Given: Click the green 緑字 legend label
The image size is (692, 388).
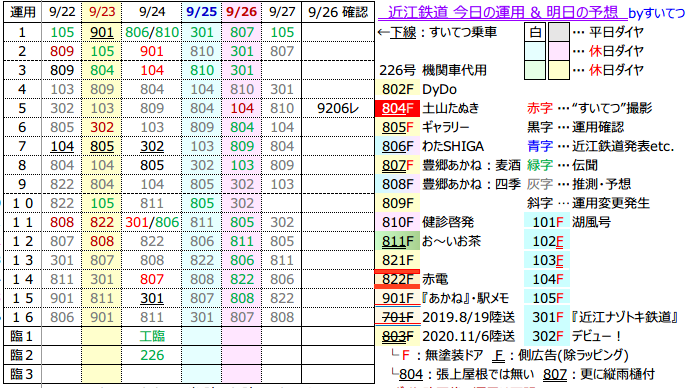Looking at the screenshot, I should tap(539, 165).
